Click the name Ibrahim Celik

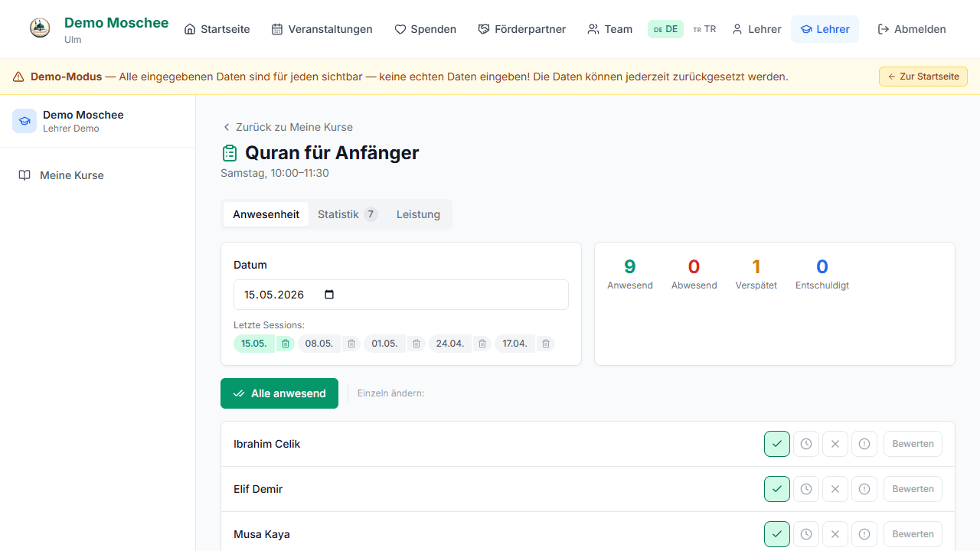point(267,444)
